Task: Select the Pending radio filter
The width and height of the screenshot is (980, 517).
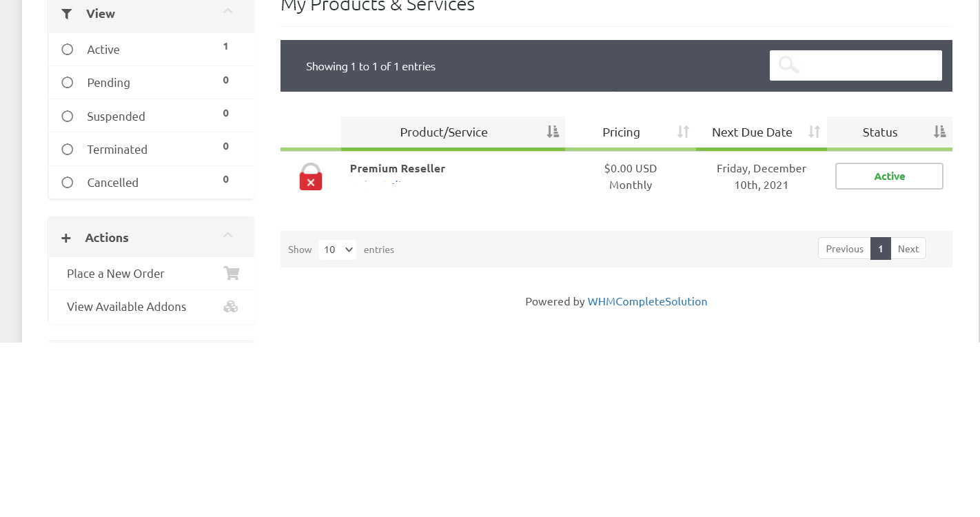Action: [x=68, y=83]
